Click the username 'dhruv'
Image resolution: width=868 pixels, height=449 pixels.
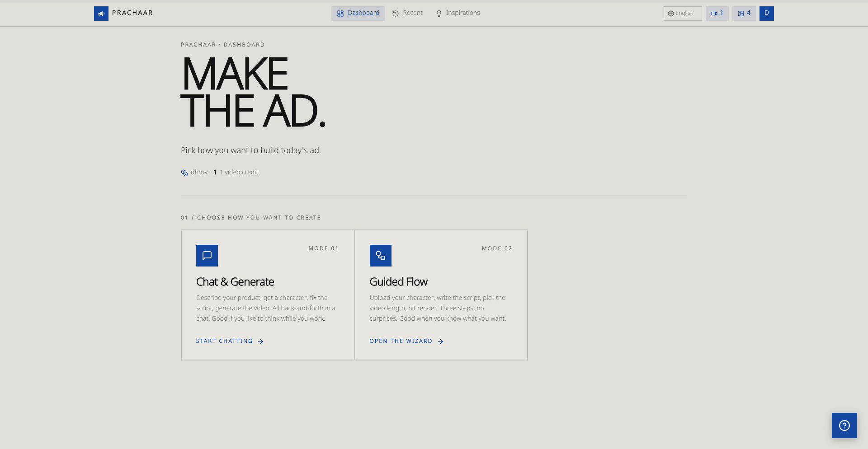199,172
